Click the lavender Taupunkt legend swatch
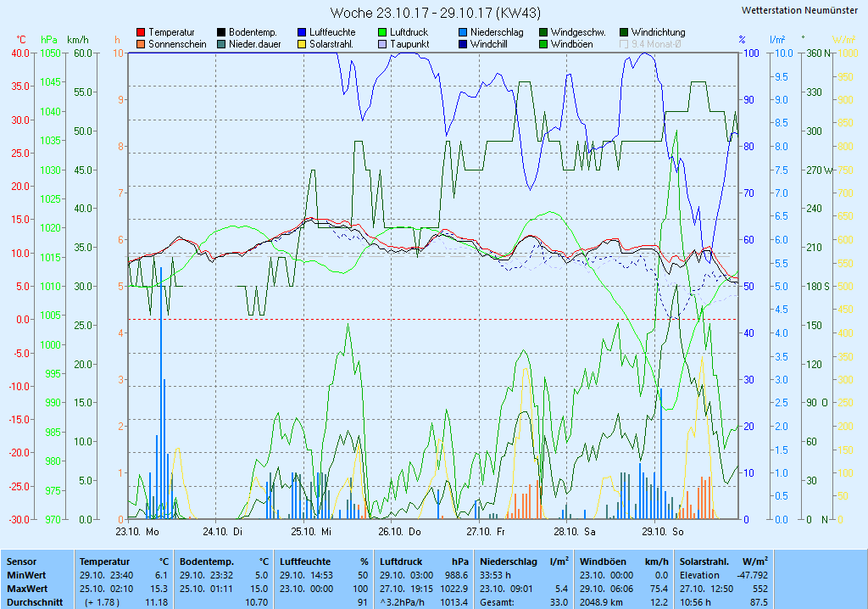868x609 pixels. tap(382, 44)
